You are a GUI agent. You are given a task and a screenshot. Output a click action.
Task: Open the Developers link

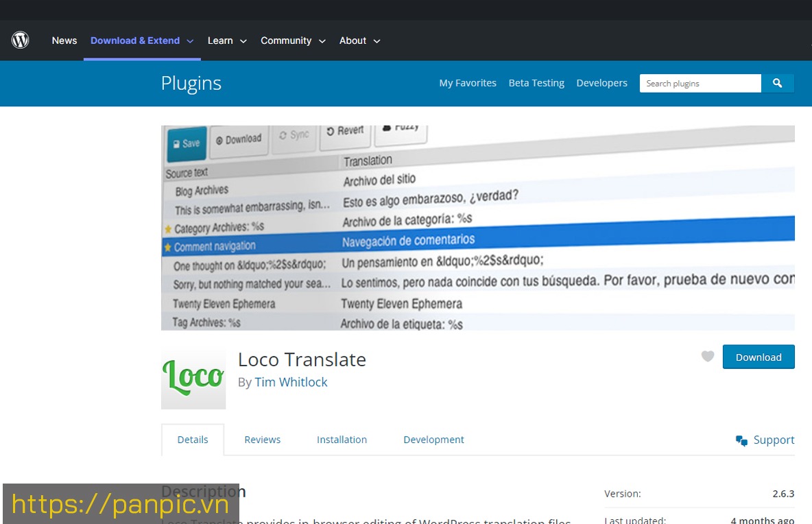601,83
